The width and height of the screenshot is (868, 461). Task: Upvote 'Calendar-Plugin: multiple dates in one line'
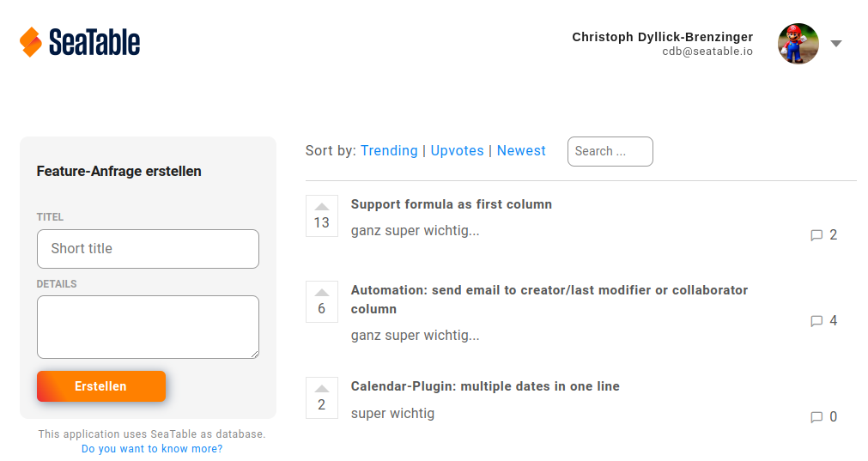[x=322, y=389]
